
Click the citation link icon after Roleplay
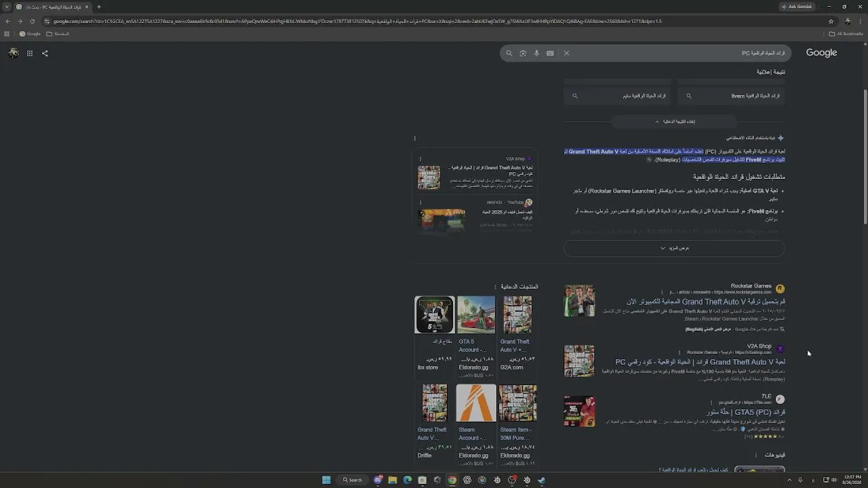point(649,160)
